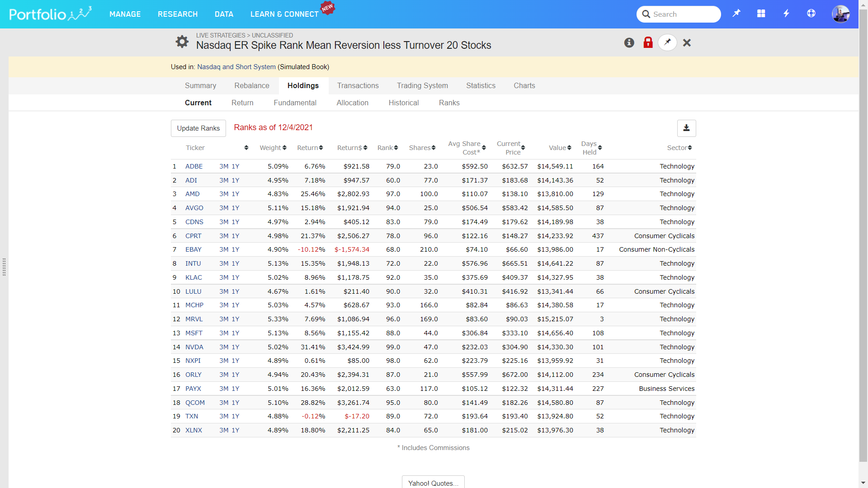This screenshot has width=868, height=488.
Task: Switch to the Transactions tab
Action: (x=358, y=86)
